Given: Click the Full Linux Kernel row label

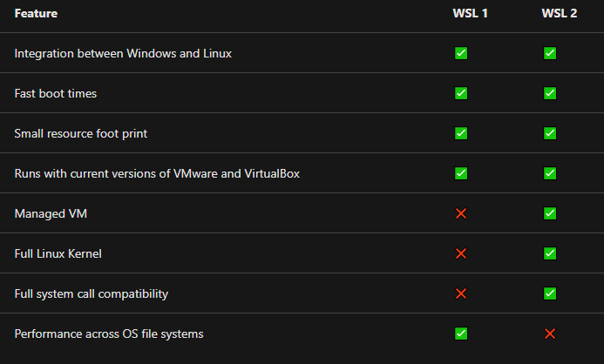Looking at the screenshot, I should pos(58,253).
